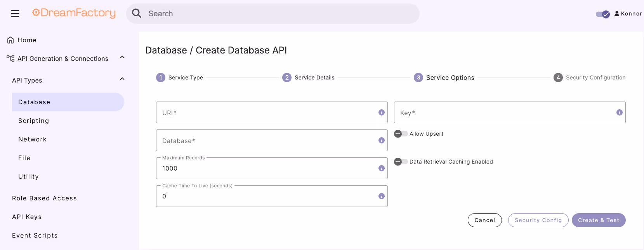
Task: Click the Create & Test button
Action: click(x=599, y=220)
